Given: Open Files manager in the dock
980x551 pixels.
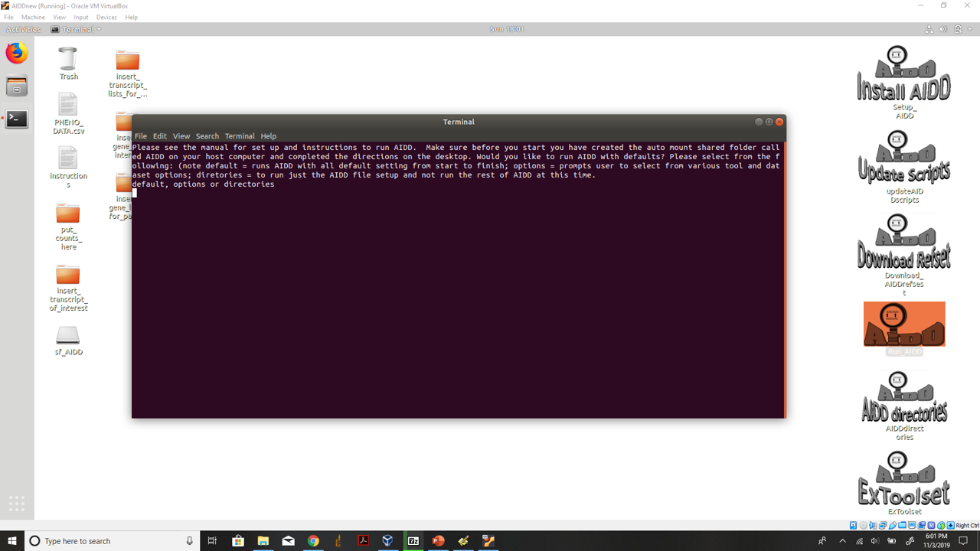Looking at the screenshot, I should [x=17, y=86].
